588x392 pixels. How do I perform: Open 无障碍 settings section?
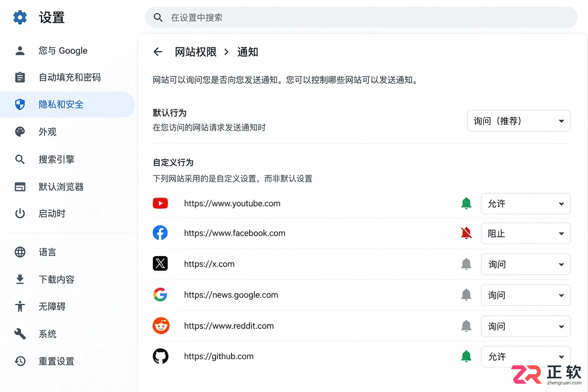point(67,306)
